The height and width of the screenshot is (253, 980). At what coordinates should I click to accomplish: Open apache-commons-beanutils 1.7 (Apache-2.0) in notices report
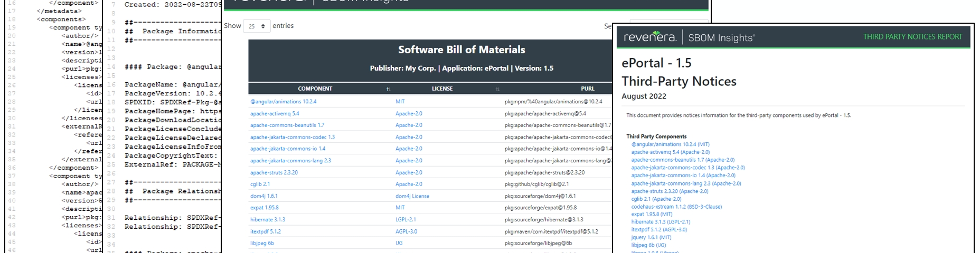click(683, 160)
